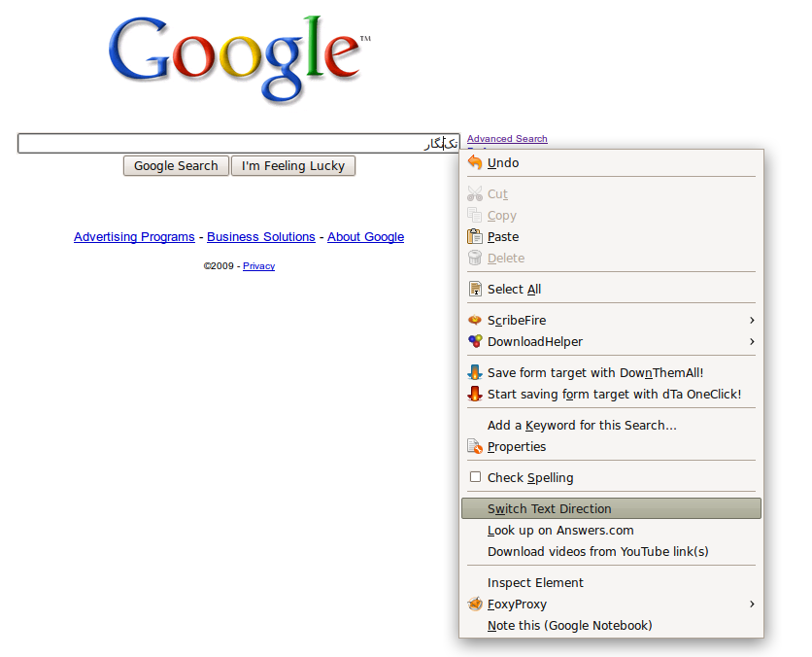
Task: Click the dTa OneClick red arrow icon
Action: pyautogui.click(x=475, y=394)
